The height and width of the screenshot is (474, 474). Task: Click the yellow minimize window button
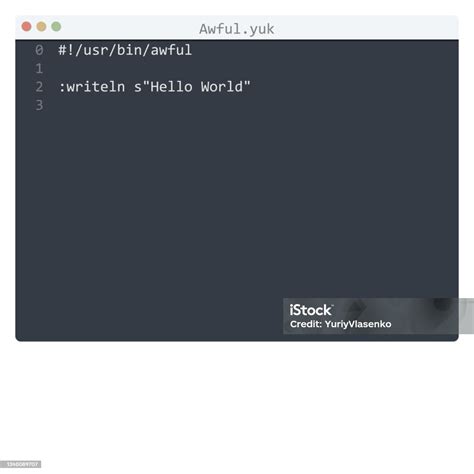pyautogui.click(x=41, y=26)
